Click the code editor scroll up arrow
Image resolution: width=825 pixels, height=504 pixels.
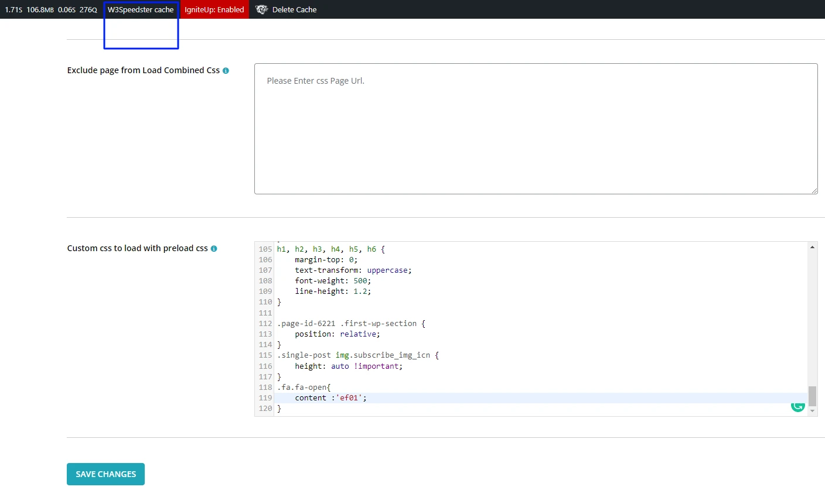812,247
